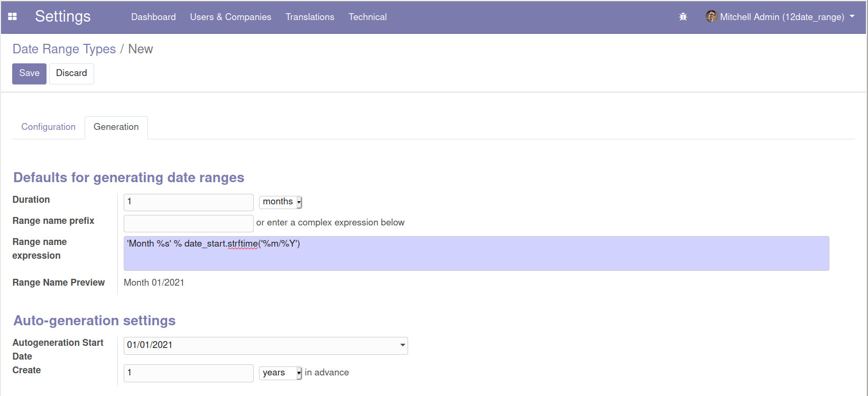Switch to the Configuration tab
This screenshot has width=868, height=396.
tap(48, 127)
